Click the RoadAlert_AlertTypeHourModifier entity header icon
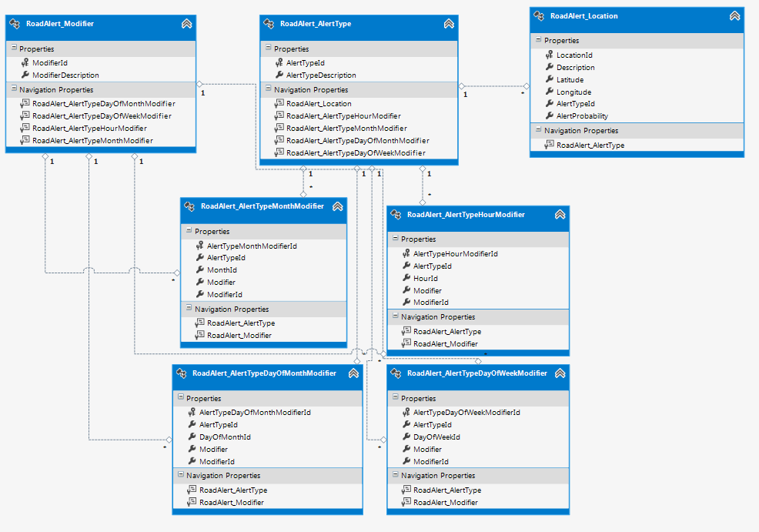Viewport: 759px width, 532px height. tap(397, 216)
